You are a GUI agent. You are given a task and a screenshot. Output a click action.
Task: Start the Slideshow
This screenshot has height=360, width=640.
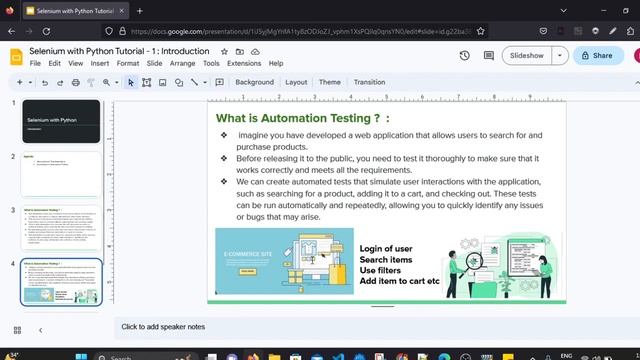click(527, 56)
